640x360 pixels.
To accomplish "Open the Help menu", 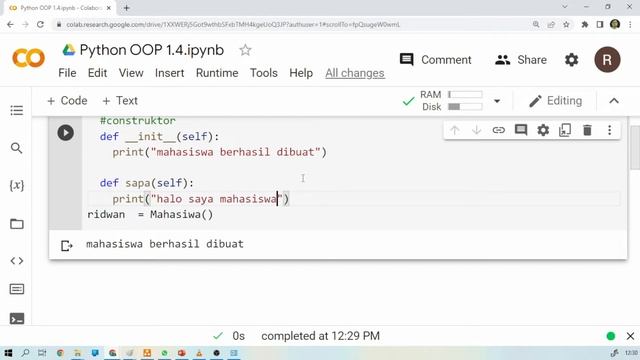I will click(x=301, y=73).
